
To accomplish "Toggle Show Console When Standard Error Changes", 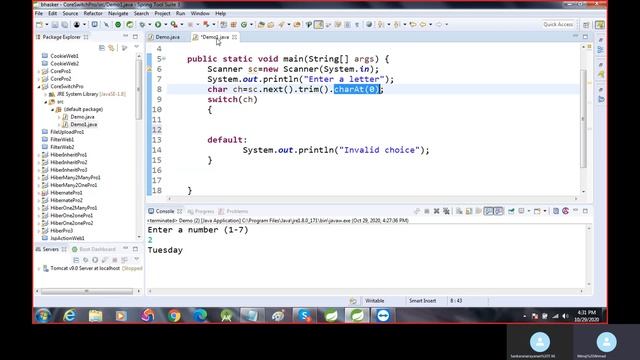I will (499, 211).
